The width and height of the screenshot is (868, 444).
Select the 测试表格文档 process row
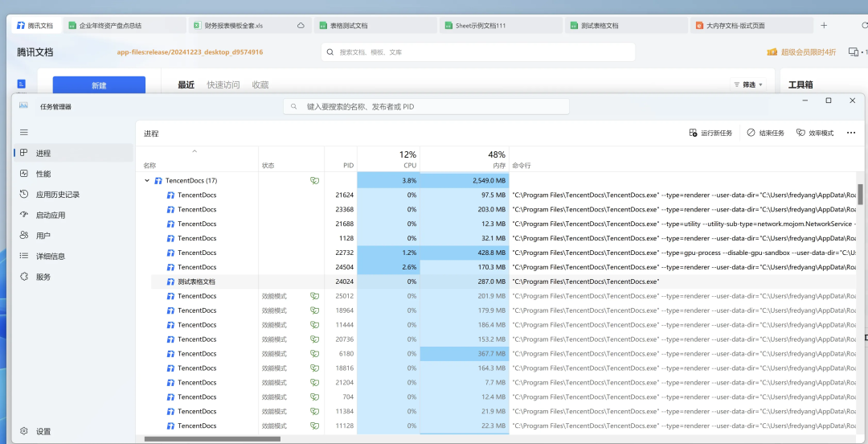(497, 282)
